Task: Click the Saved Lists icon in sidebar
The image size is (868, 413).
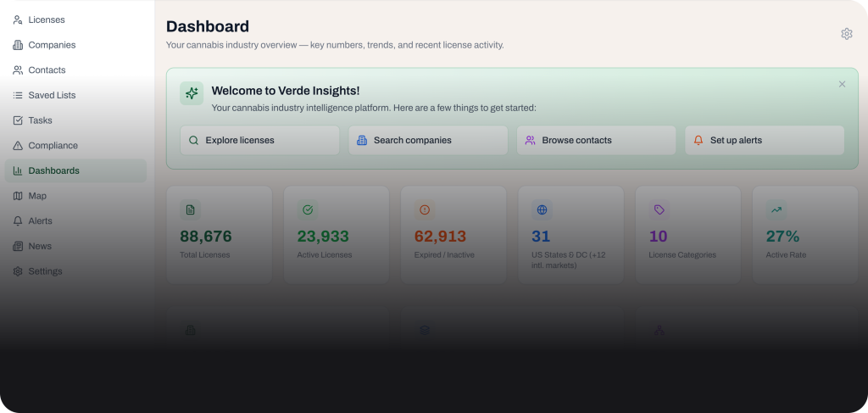Action: pos(18,95)
